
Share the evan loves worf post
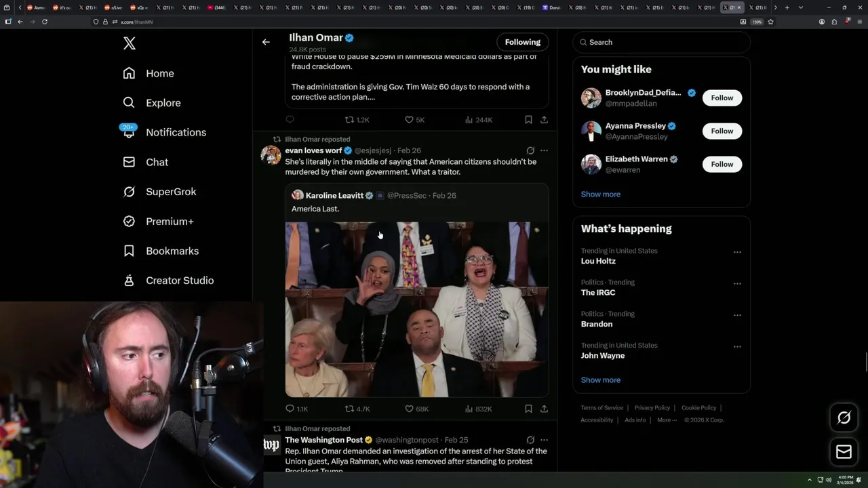(x=544, y=409)
